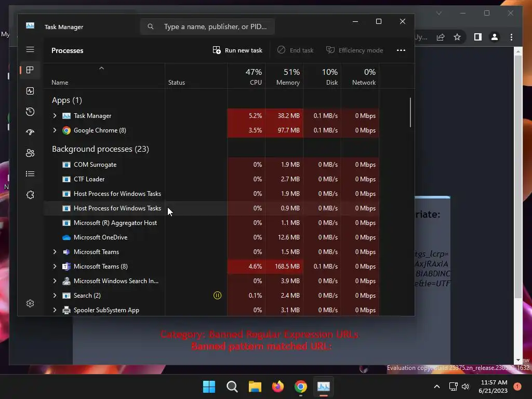Sort by CPU column header
532x399 pixels.
coord(247,77)
